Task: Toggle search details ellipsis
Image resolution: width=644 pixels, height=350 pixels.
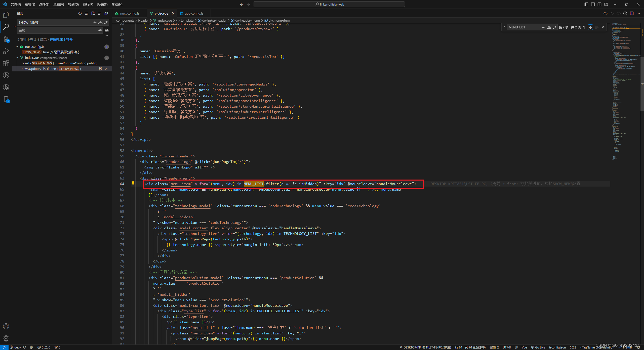Action: pos(106,36)
